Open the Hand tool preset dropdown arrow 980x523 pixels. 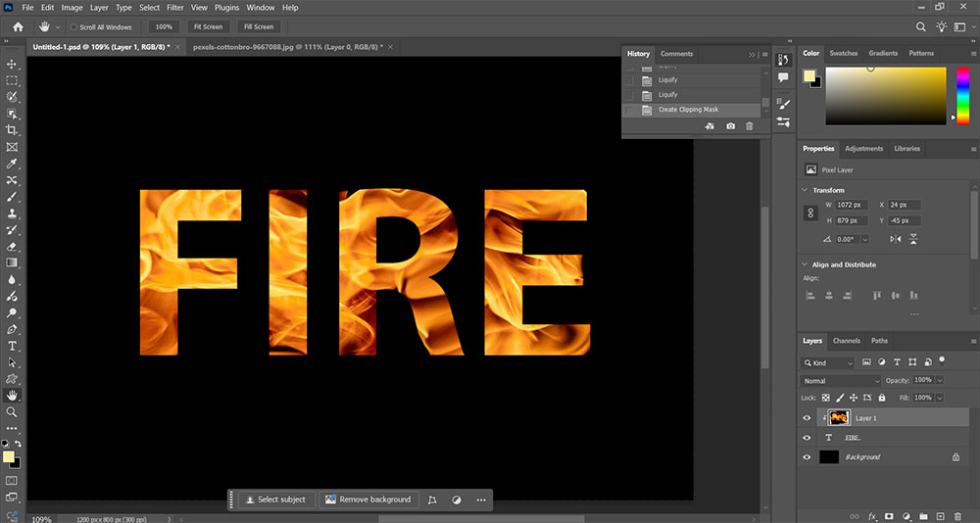[58, 27]
